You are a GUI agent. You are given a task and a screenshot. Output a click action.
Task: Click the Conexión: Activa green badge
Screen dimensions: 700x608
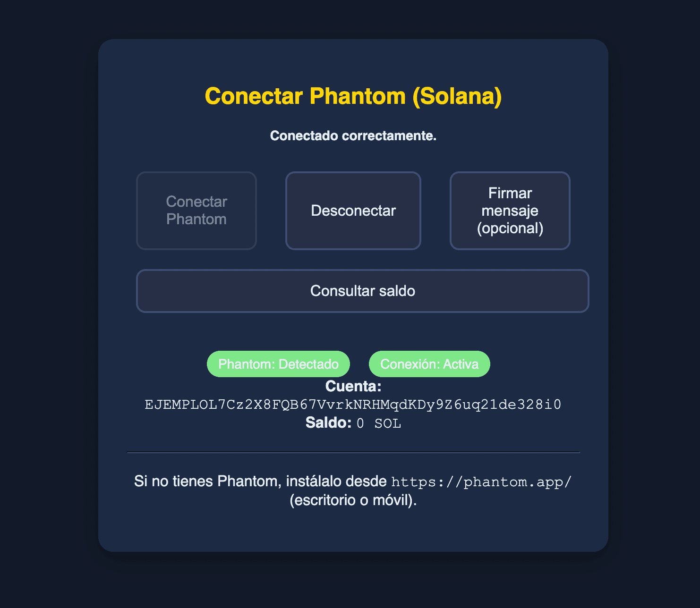click(x=429, y=364)
